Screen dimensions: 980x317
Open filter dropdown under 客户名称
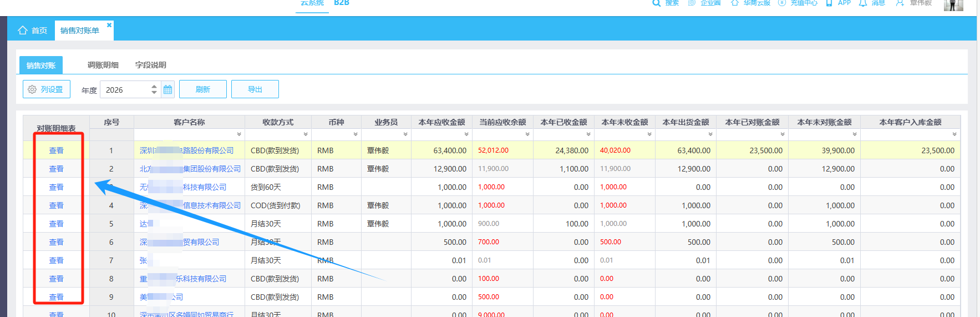pos(239,134)
